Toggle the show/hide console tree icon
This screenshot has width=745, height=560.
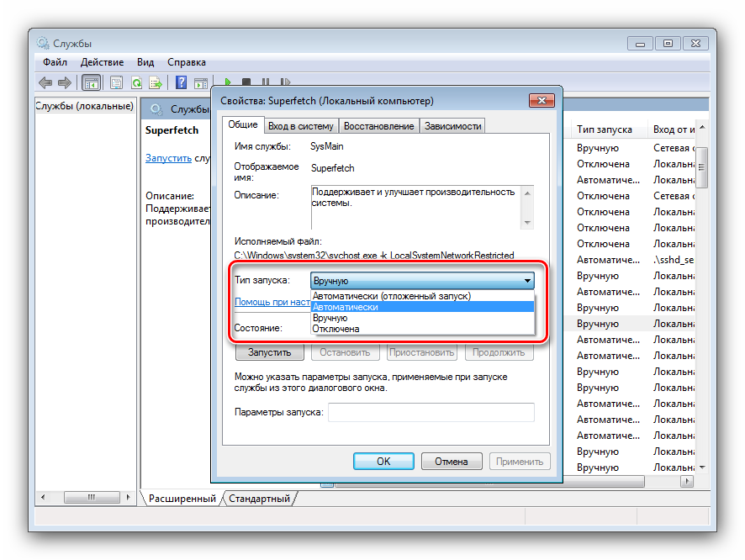91,82
